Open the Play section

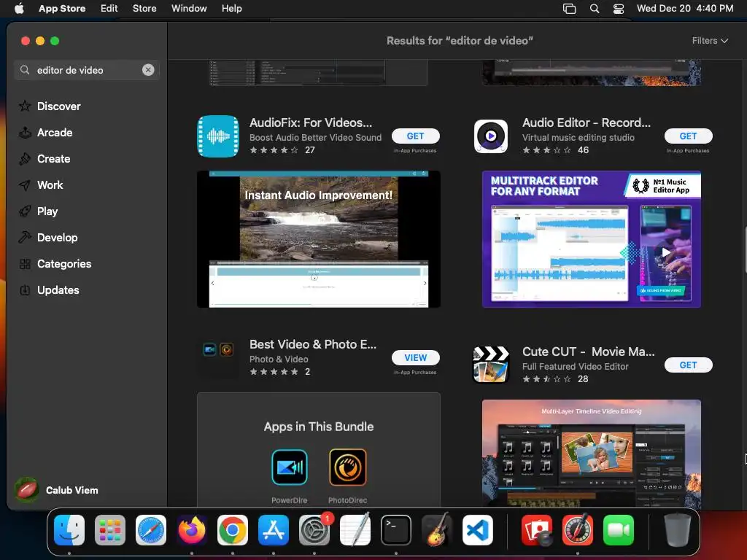click(38, 211)
